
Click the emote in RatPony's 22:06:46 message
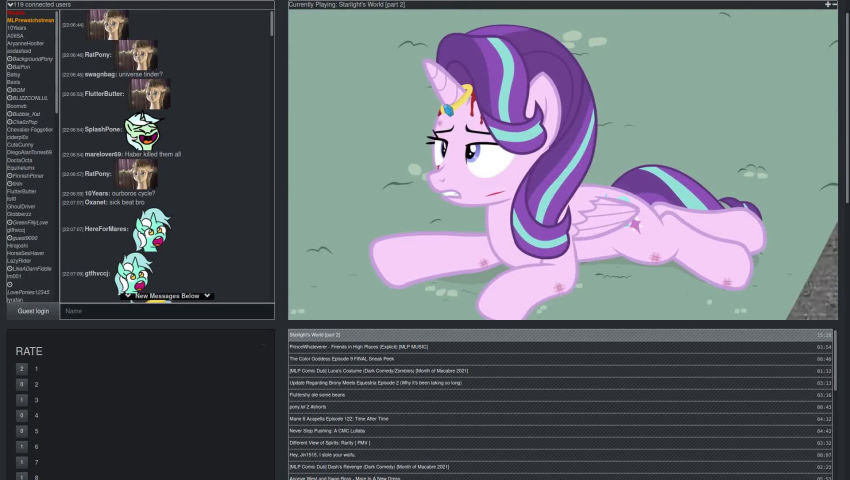pos(138,55)
